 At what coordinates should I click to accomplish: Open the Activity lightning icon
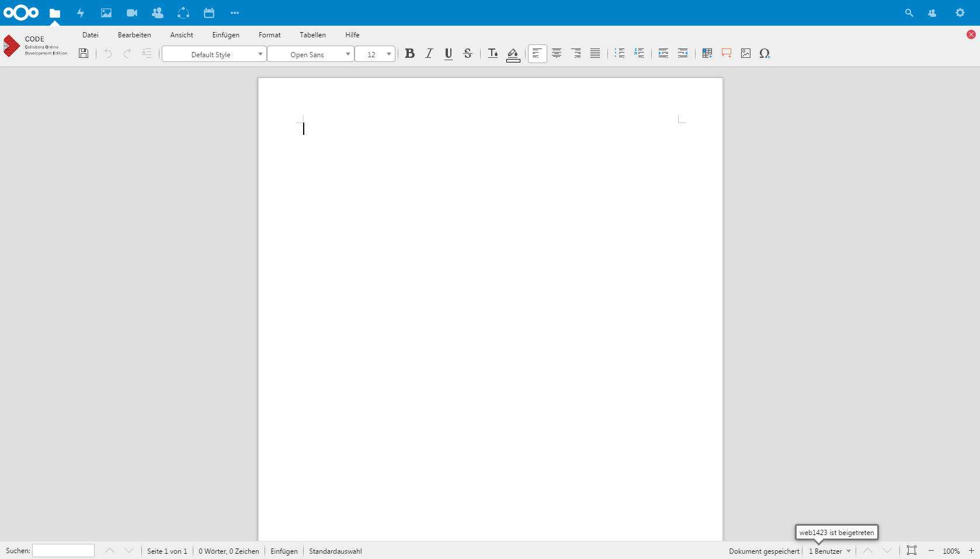click(x=81, y=13)
